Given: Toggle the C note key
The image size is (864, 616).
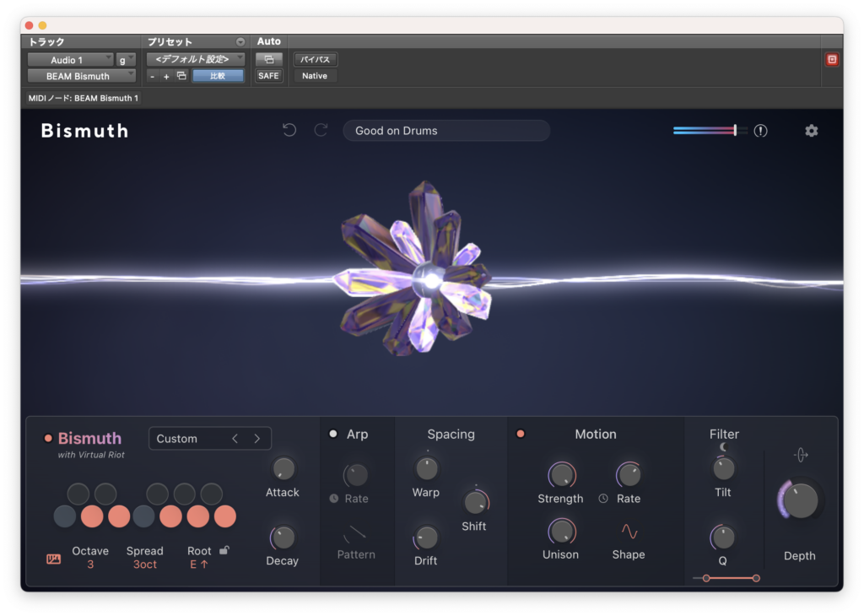Looking at the screenshot, I should pos(64,516).
